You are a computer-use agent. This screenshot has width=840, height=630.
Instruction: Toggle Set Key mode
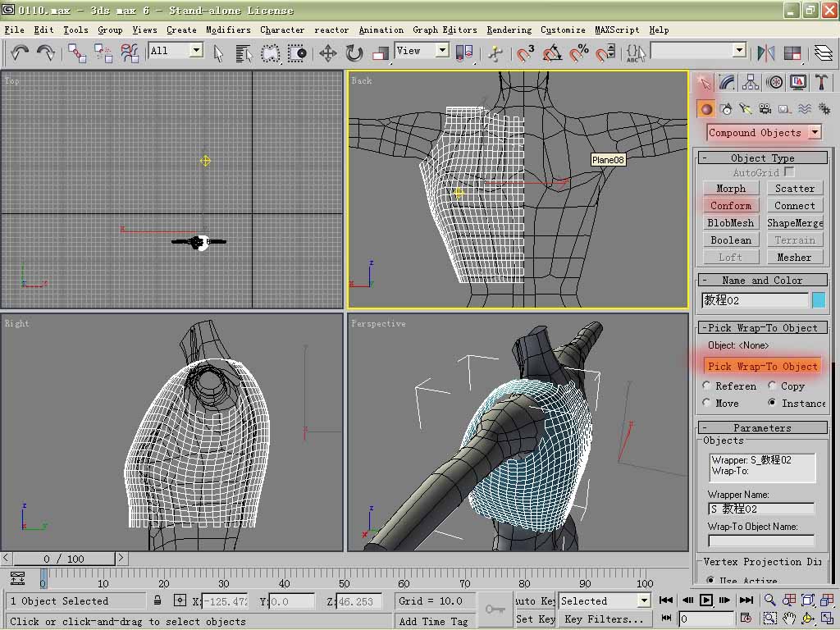click(x=535, y=619)
